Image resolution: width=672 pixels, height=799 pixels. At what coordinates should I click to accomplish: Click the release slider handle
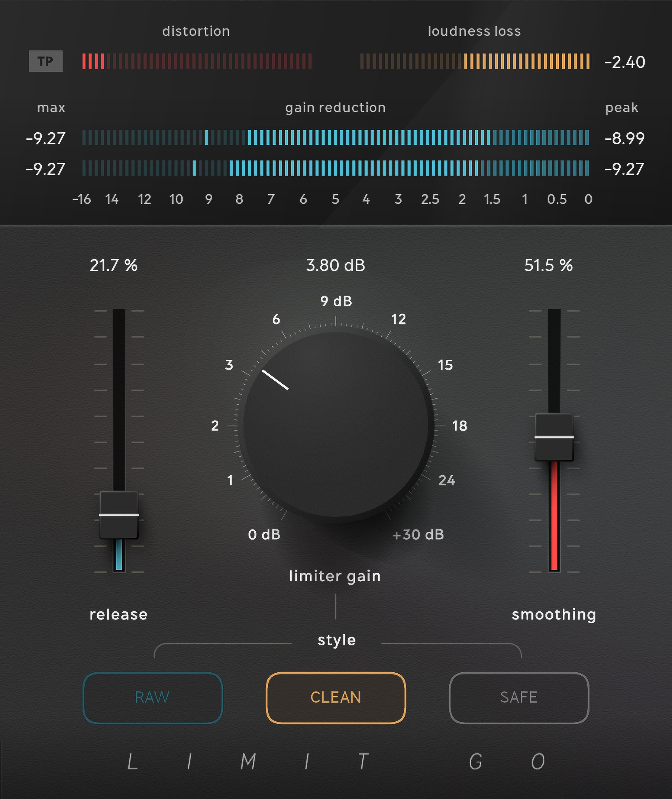(x=119, y=515)
